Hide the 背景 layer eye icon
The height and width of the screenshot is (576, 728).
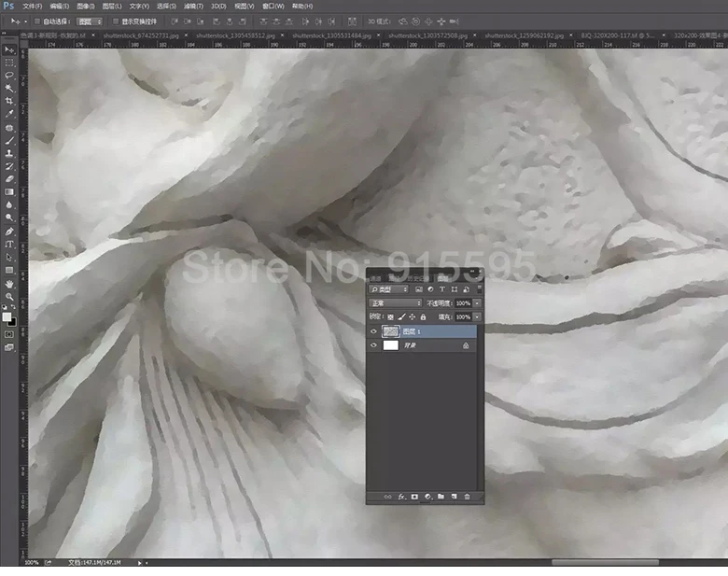click(373, 345)
